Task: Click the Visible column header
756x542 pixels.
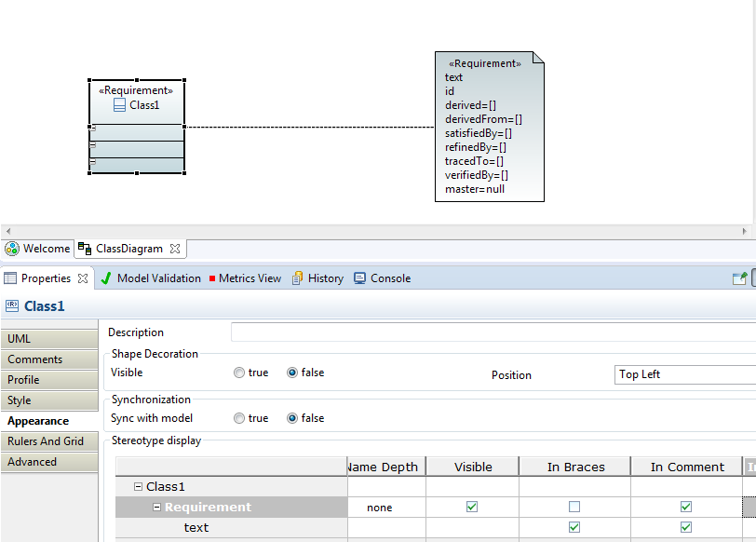Action: (473, 467)
